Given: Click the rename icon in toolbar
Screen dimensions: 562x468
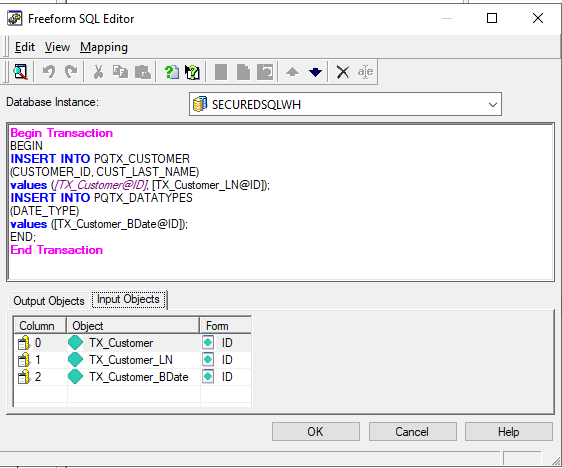Looking at the screenshot, I should (365, 72).
